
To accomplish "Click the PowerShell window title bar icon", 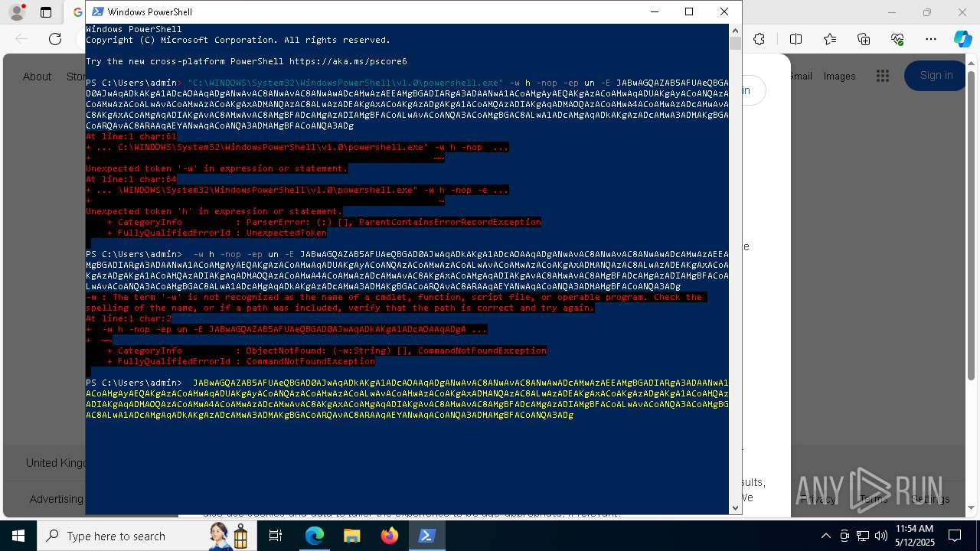I will click(97, 11).
